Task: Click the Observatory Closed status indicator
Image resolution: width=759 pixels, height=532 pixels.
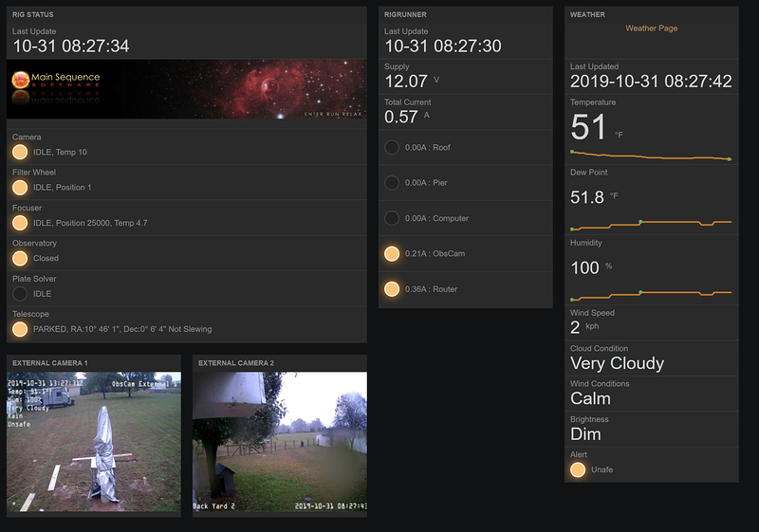Action: click(19, 258)
